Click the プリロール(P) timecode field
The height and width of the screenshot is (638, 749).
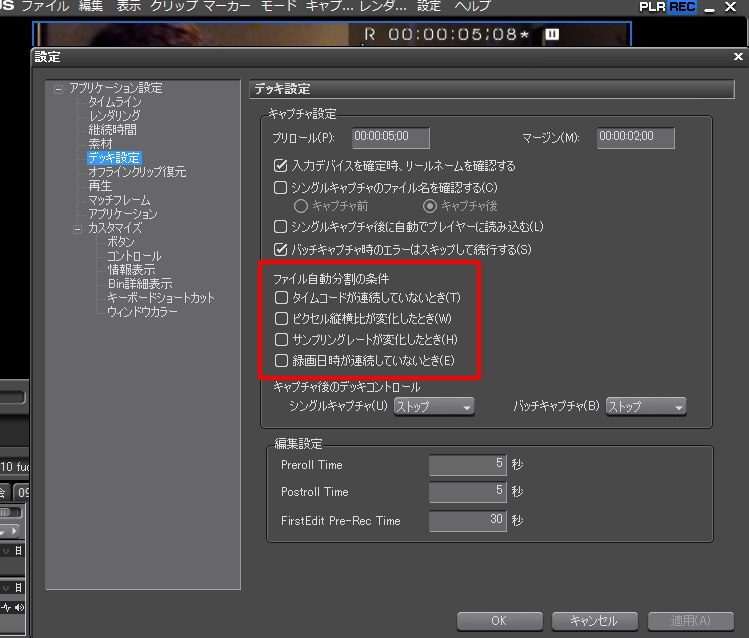tap(390, 138)
